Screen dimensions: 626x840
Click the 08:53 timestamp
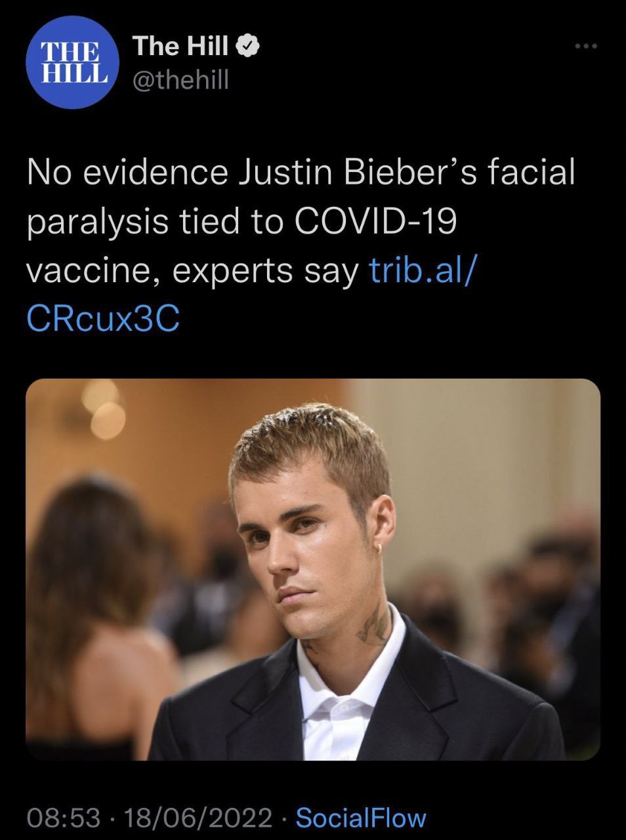tap(64, 818)
